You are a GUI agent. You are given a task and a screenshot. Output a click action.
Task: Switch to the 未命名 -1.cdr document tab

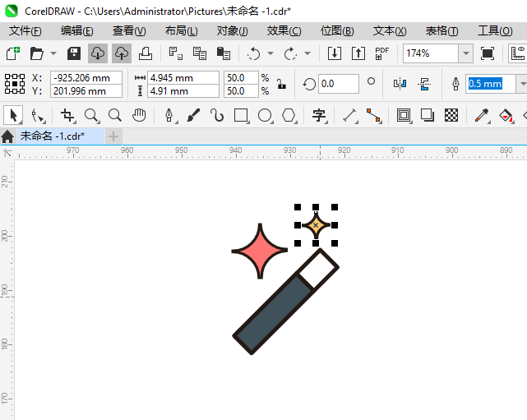61,136
